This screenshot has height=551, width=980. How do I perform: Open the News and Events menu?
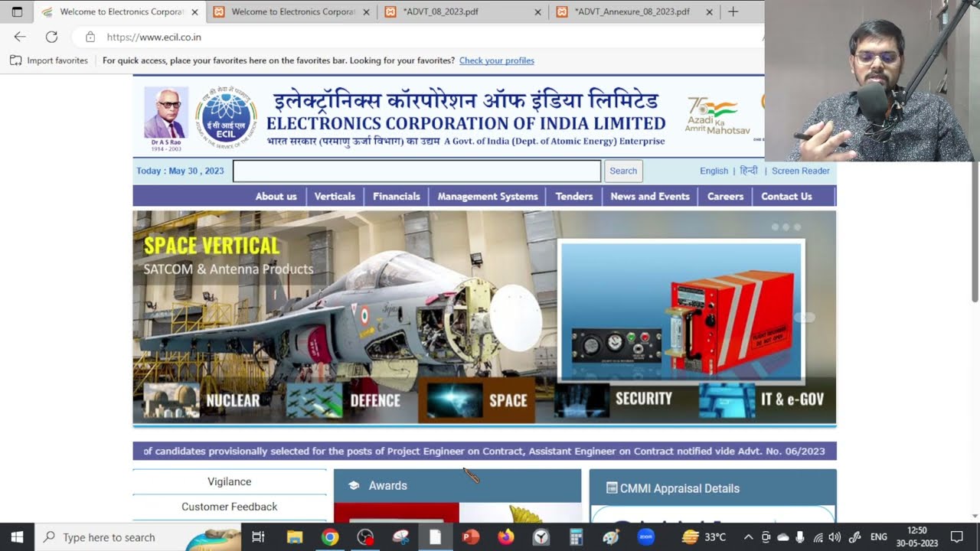(650, 196)
